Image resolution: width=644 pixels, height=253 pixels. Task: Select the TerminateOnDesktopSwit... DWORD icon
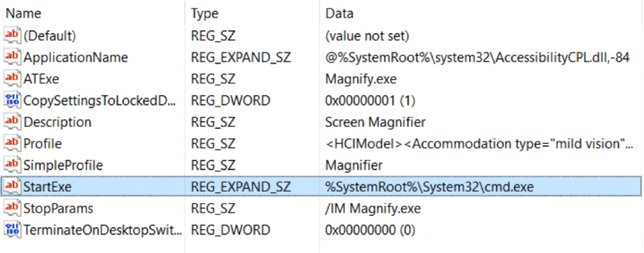click(12, 230)
